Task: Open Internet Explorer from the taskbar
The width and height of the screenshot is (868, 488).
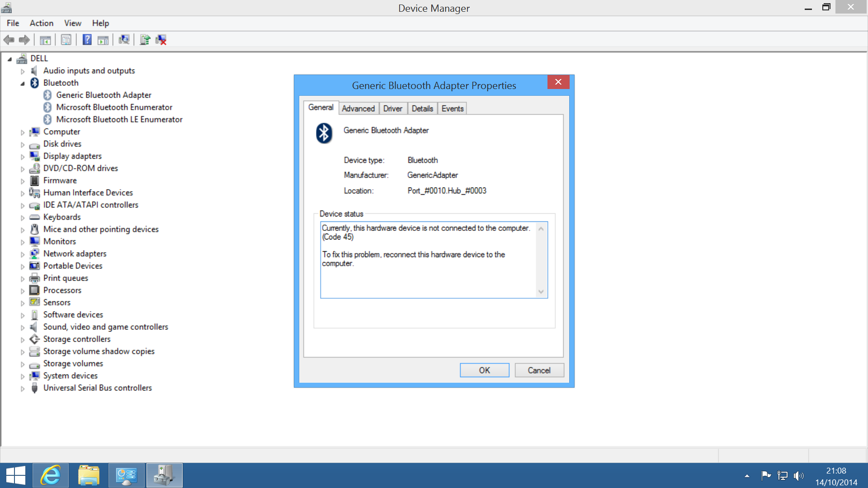Action: (x=51, y=475)
